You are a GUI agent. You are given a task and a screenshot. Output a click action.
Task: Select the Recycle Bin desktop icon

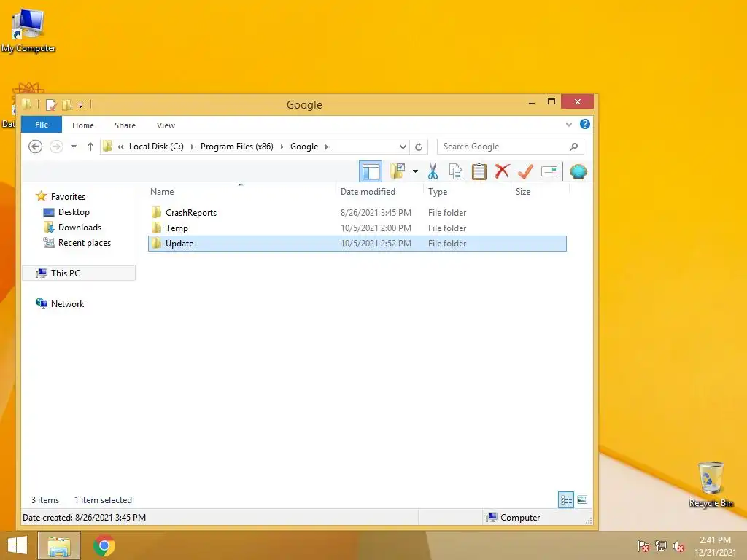[711, 484]
